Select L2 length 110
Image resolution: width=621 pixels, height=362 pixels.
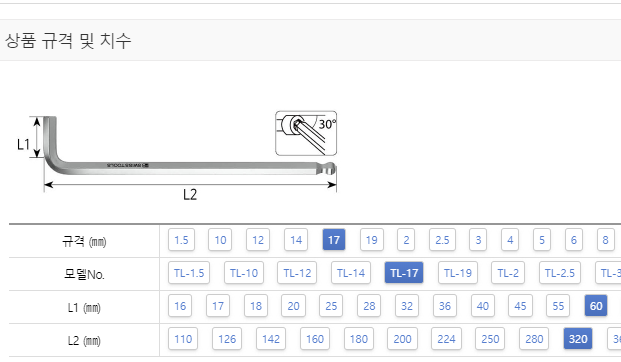tap(183, 339)
